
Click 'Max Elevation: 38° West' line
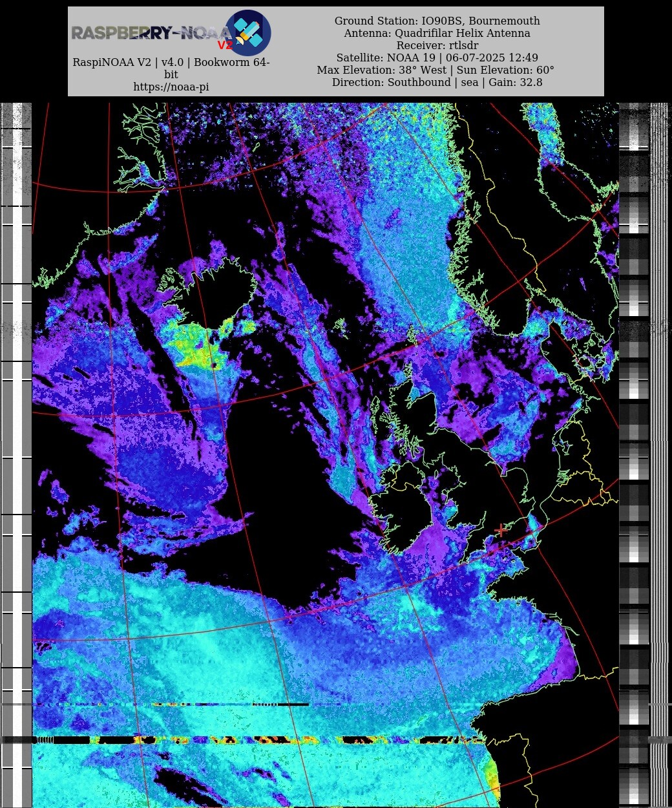[x=436, y=70]
